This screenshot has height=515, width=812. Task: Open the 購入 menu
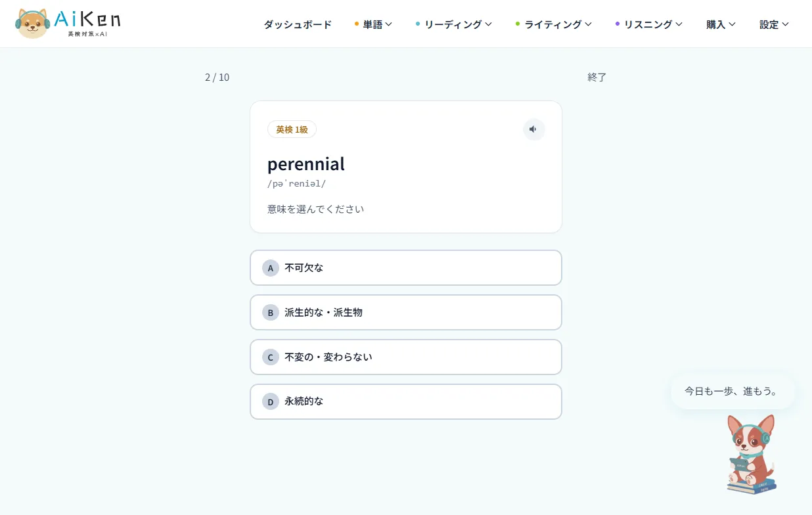coord(721,24)
